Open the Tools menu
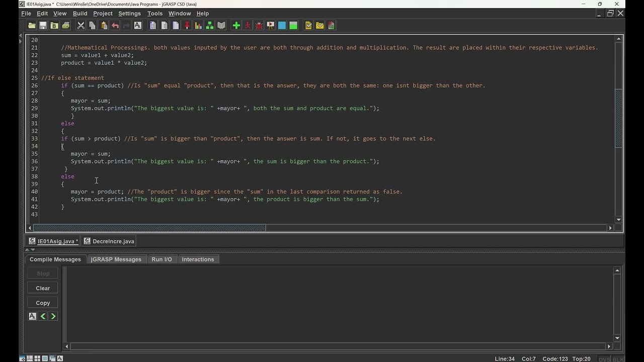The height and width of the screenshot is (362, 644). click(x=155, y=14)
